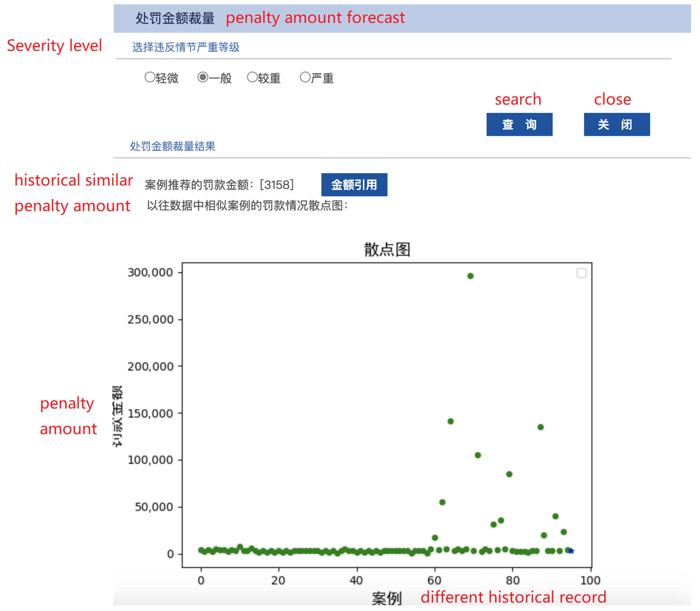This screenshot has width=700, height=611.
Task: Click the empty legend box in chart corner
Action: point(581,273)
